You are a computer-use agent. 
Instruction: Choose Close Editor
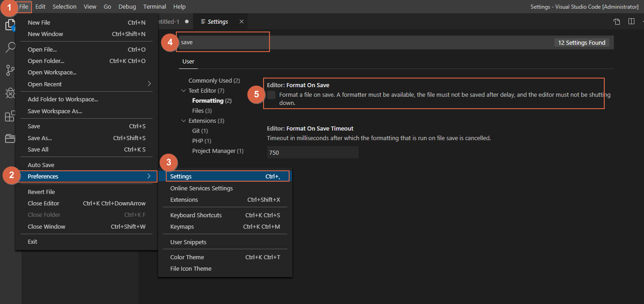coord(86,203)
